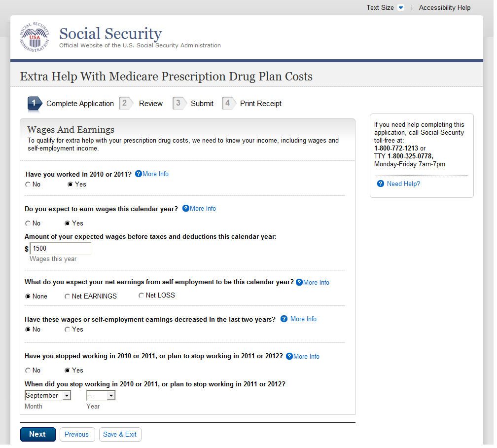
Task: Select 'Yes' for earnings decreased in last two years
Action: click(68, 330)
